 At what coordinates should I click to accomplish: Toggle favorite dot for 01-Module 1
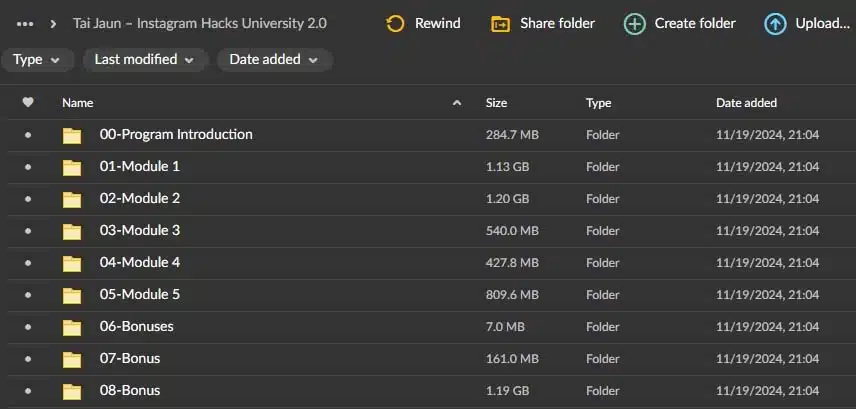[28, 167]
